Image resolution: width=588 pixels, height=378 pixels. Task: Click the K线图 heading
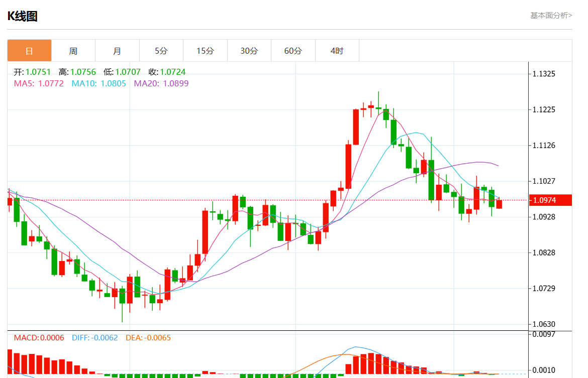(x=23, y=16)
